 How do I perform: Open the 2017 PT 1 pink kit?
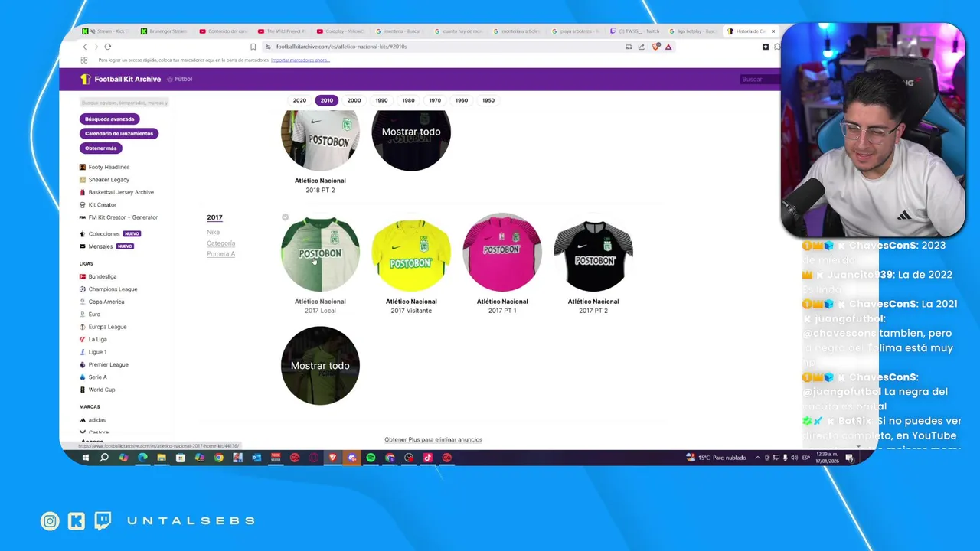502,253
